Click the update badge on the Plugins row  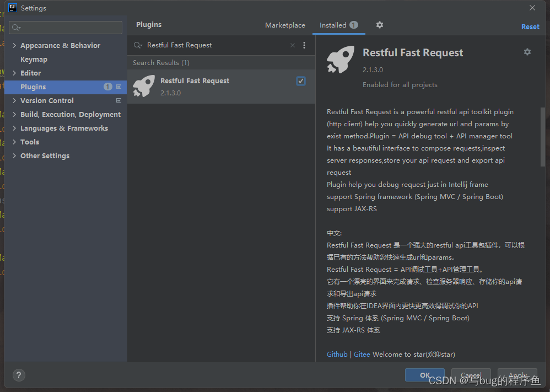107,87
